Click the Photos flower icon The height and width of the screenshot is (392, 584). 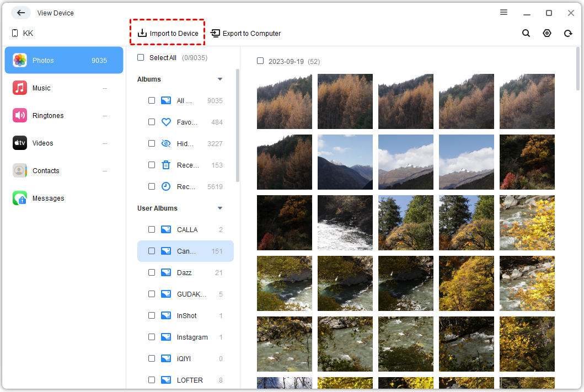tap(20, 60)
